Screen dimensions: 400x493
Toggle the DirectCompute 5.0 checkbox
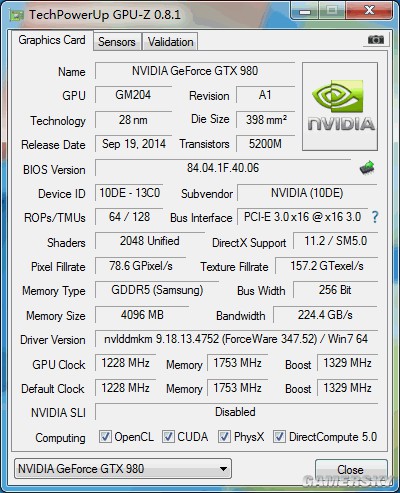tap(279, 436)
